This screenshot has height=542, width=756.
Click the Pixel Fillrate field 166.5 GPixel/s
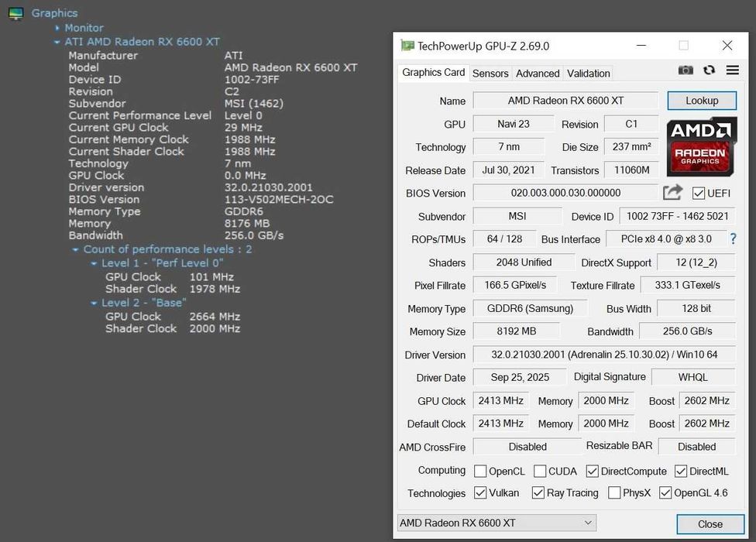coord(515,285)
